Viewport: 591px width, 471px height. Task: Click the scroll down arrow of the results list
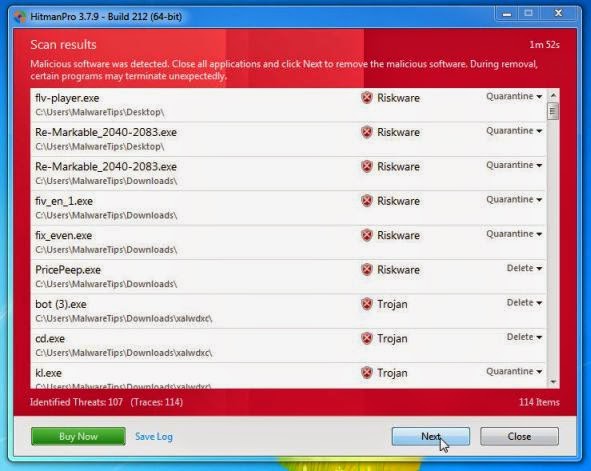553,382
